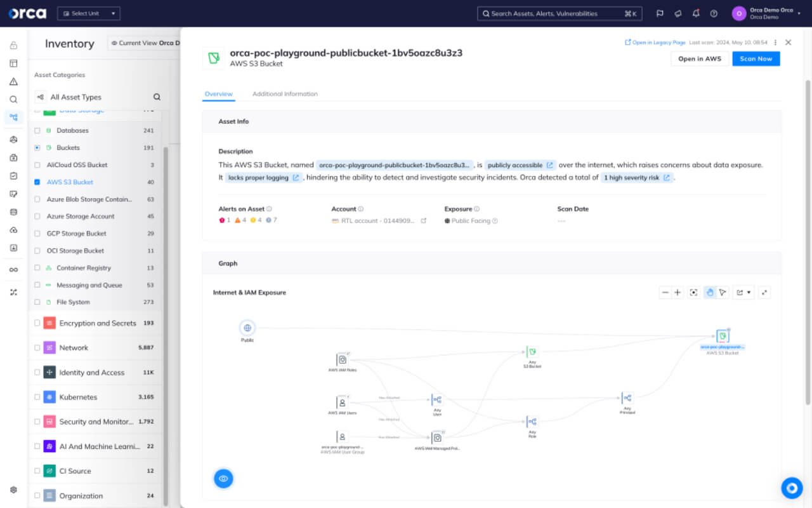Check the GCP Storage Bucket checkbox
812x508 pixels.
tap(37, 233)
